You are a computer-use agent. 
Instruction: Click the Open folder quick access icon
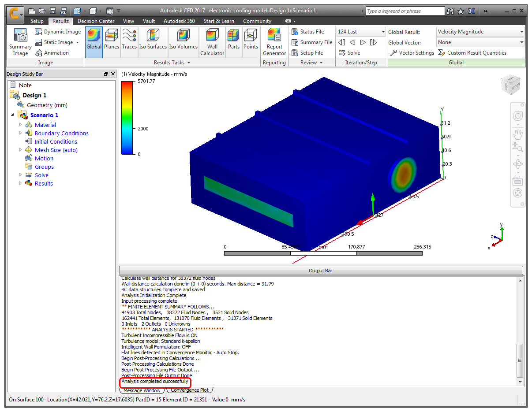pyautogui.click(x=42, y=11)
